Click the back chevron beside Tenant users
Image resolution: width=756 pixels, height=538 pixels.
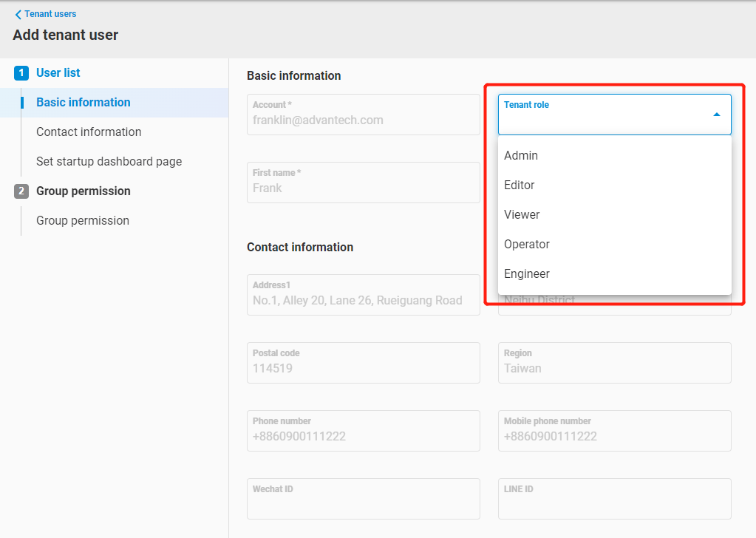tap(18, 14)
